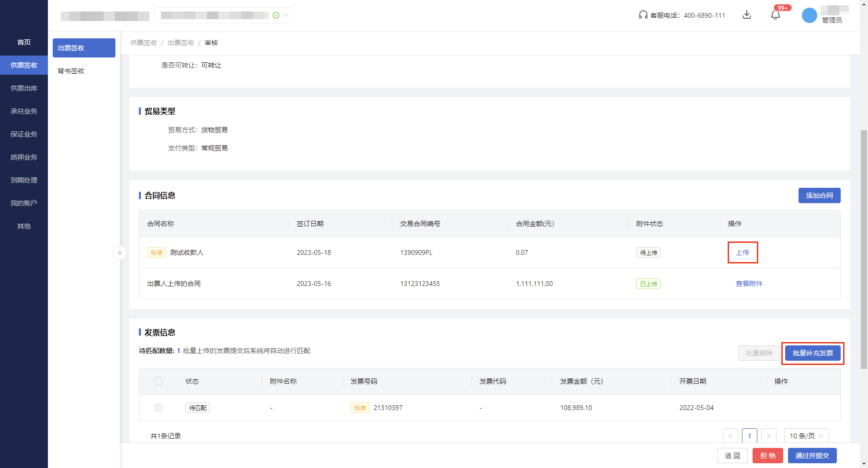Click the blue user avatar
Screen dimensions: 868x468
(x=809, y=15)
